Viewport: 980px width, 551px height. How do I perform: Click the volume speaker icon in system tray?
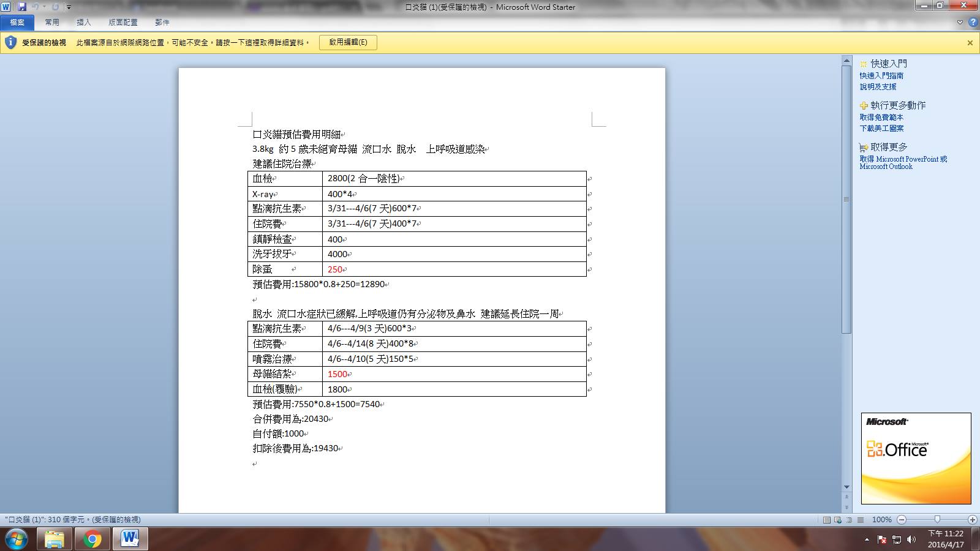(x=911, y=539)
